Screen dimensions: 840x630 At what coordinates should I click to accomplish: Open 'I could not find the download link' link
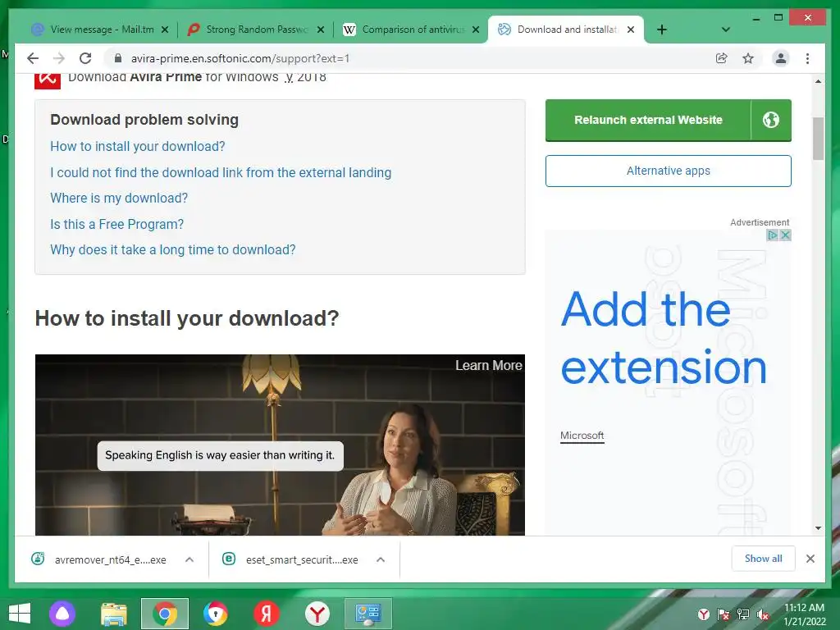click(221, 172)
